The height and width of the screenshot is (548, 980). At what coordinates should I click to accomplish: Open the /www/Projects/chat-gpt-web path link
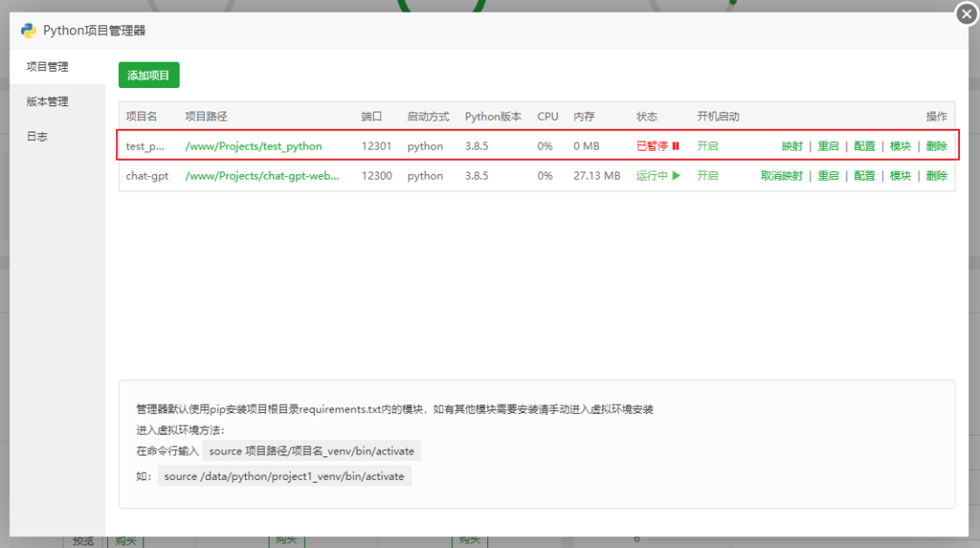click(261, 176)
